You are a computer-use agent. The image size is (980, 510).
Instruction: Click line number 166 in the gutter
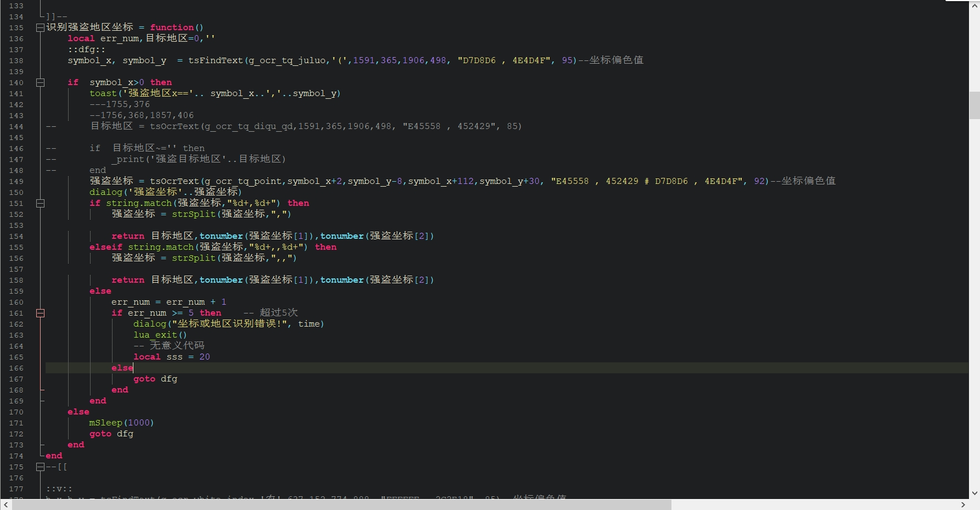click(16, 368)
